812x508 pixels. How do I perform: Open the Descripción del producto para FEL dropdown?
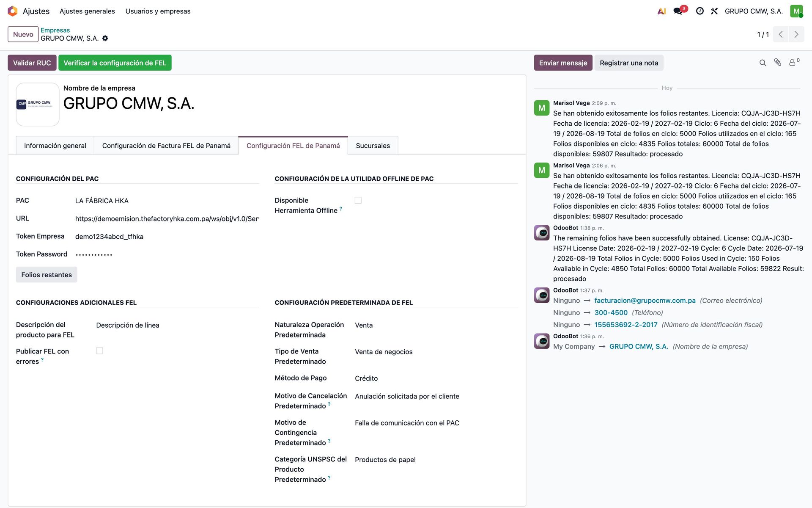pyautogui.click(x=178, y=325)
